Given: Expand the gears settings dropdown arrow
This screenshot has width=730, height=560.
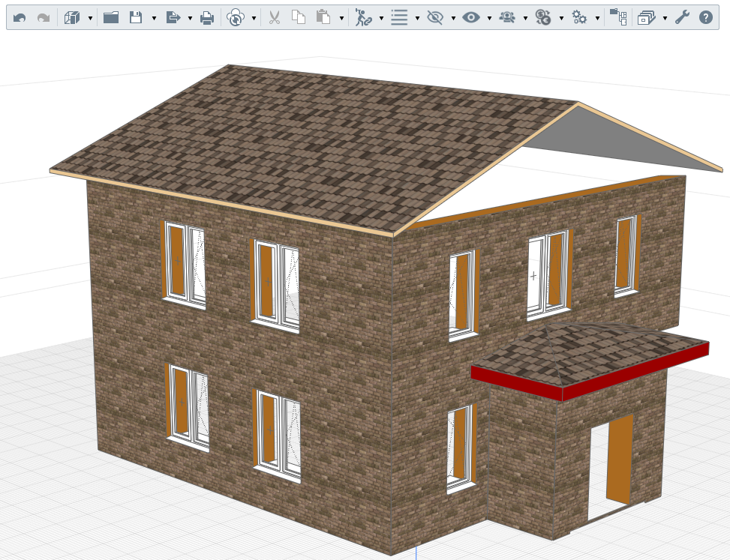Looking at the screenshot, I should [x=597, y=18].
